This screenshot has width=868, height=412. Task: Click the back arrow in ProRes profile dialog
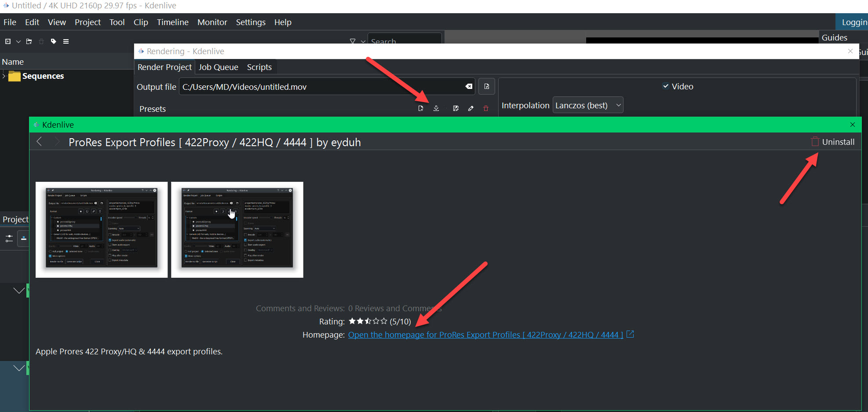[x=39, y=141]
